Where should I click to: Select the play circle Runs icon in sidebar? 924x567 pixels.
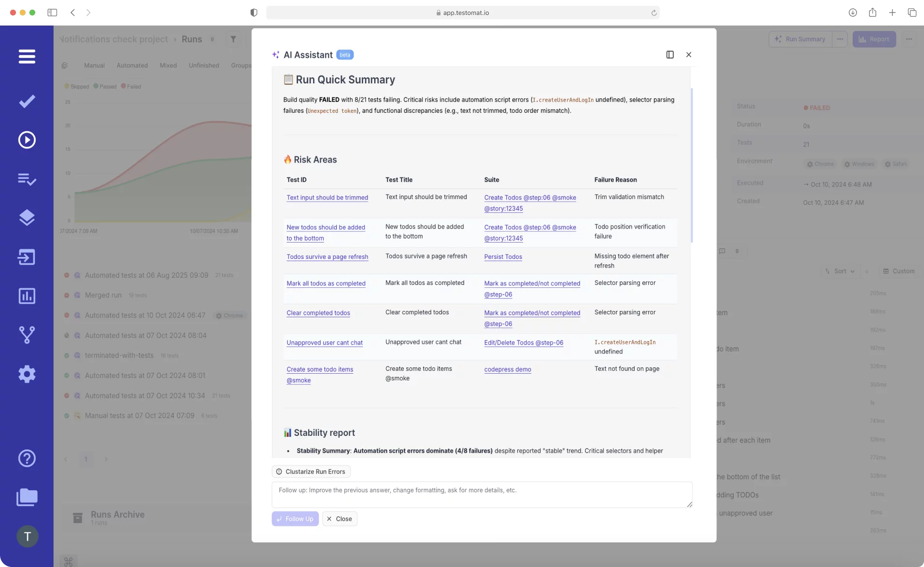[x=27, y=140]
